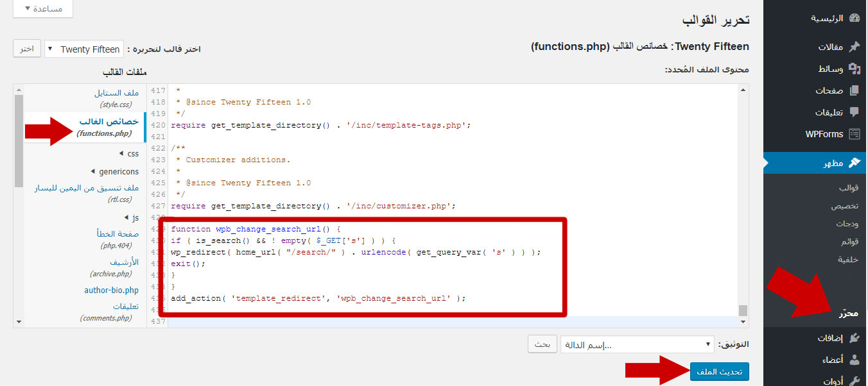Open ملف الستايل (style.css) file
Image resolution: width=868 pixels, height=386 pixels.
click(x=117, y=97)
